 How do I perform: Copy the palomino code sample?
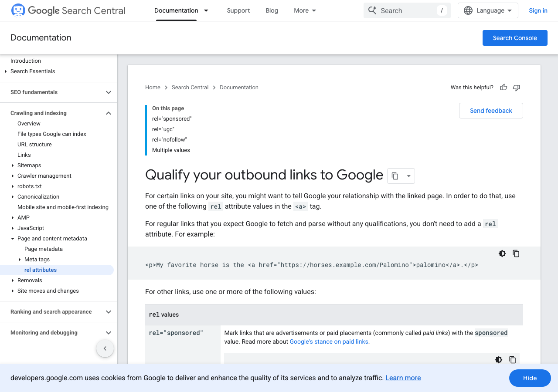(x=516, y=253)
